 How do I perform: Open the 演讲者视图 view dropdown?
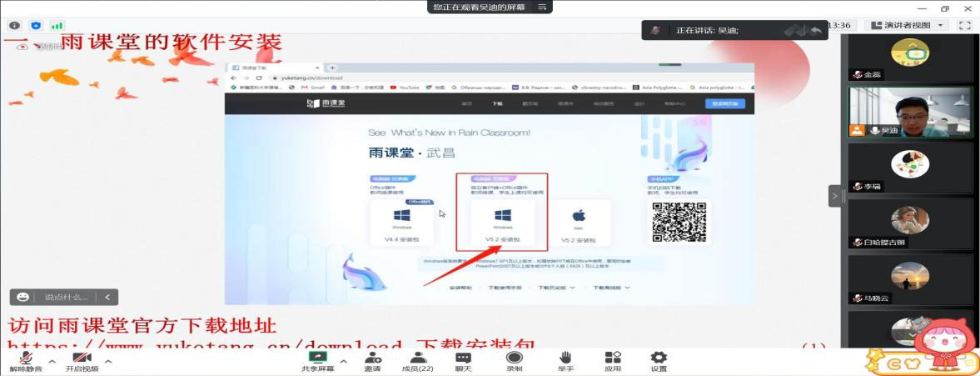(x=906, y=26)
